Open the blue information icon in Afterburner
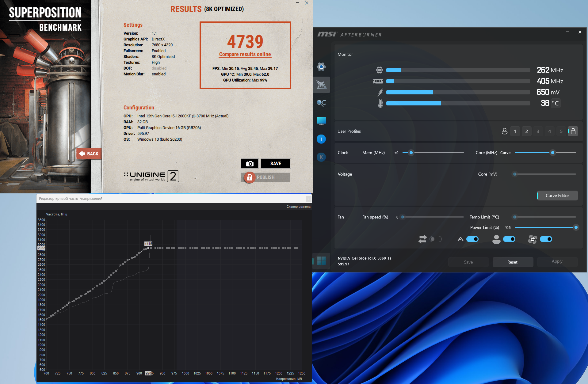Viewport: 588px width, 384px height. [x=321, y=139]
